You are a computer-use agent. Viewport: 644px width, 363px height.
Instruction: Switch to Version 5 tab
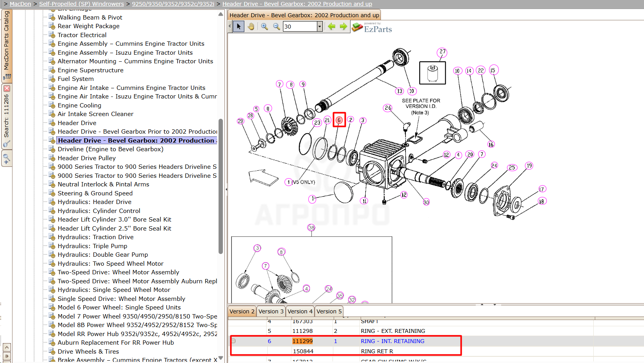point(329,311)
